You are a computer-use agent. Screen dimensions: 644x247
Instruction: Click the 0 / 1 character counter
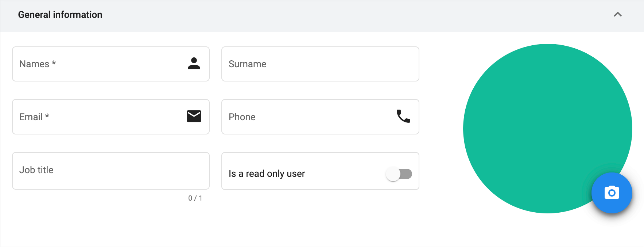tap(195, 198)
